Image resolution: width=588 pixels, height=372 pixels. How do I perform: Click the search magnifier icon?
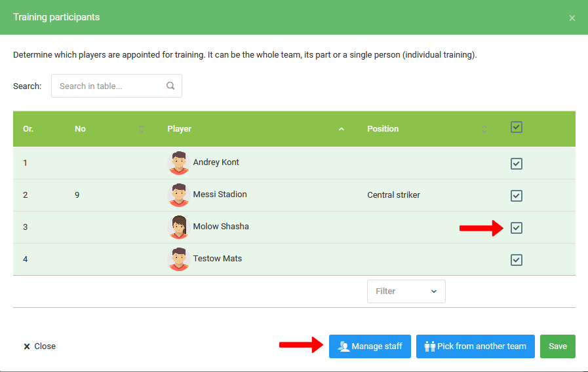click(x=170, y=86)
